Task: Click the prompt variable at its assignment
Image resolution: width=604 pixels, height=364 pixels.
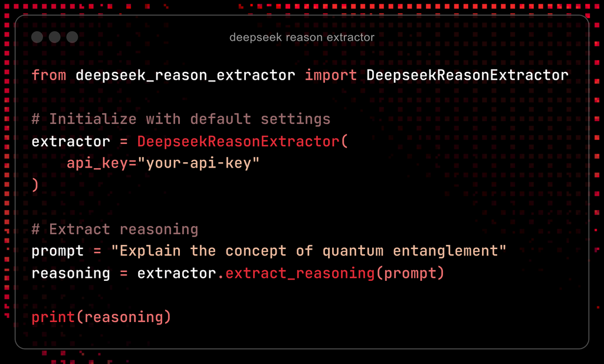Action: (58, 251)
